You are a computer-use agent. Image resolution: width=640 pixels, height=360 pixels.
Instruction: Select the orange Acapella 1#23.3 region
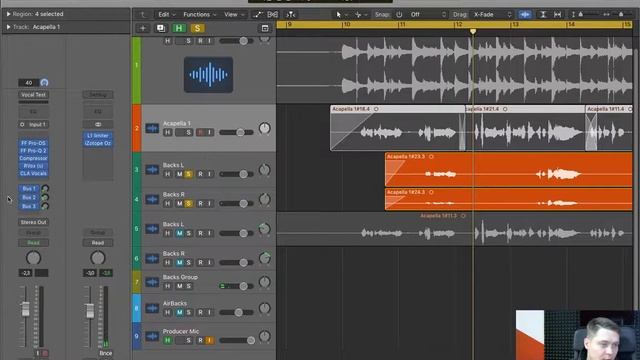[x=509, y=169]
